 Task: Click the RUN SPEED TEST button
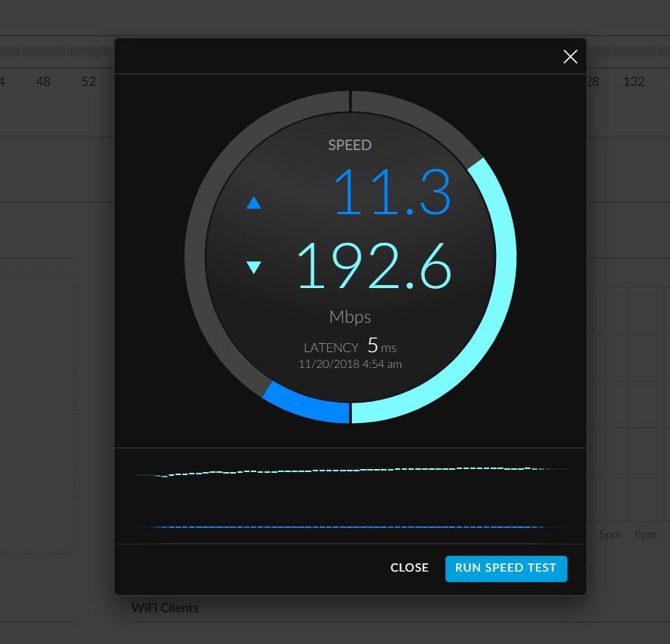506,568
